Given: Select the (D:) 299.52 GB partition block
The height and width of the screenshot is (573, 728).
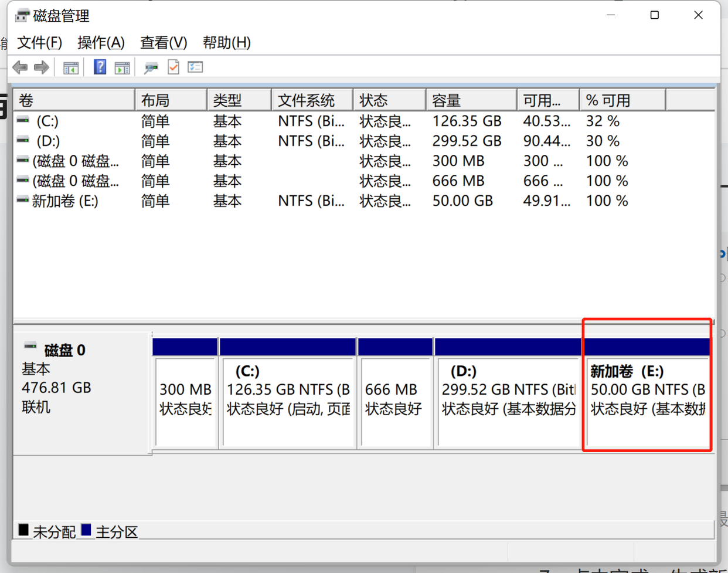Looking at the screenshot, I should [x=508, y=394].
